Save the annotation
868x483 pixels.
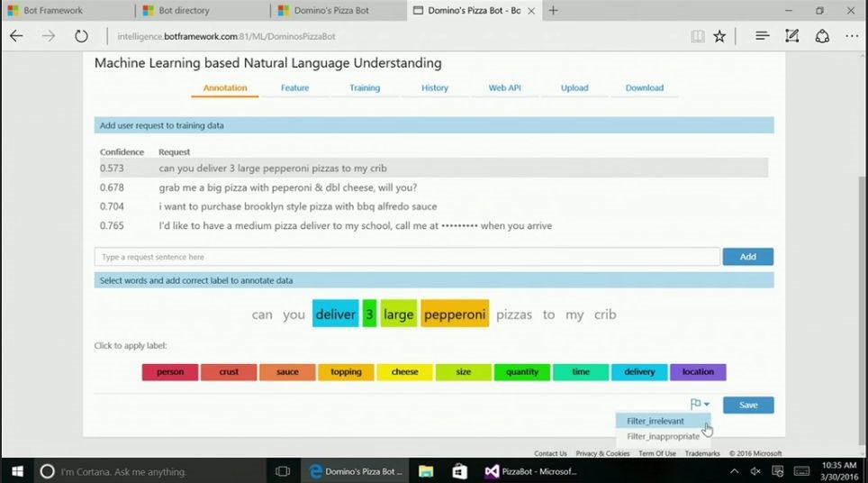747,406
